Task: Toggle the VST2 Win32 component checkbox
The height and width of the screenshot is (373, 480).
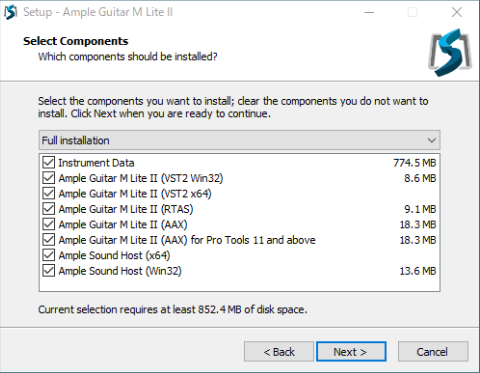Action: tap(49, 178)
